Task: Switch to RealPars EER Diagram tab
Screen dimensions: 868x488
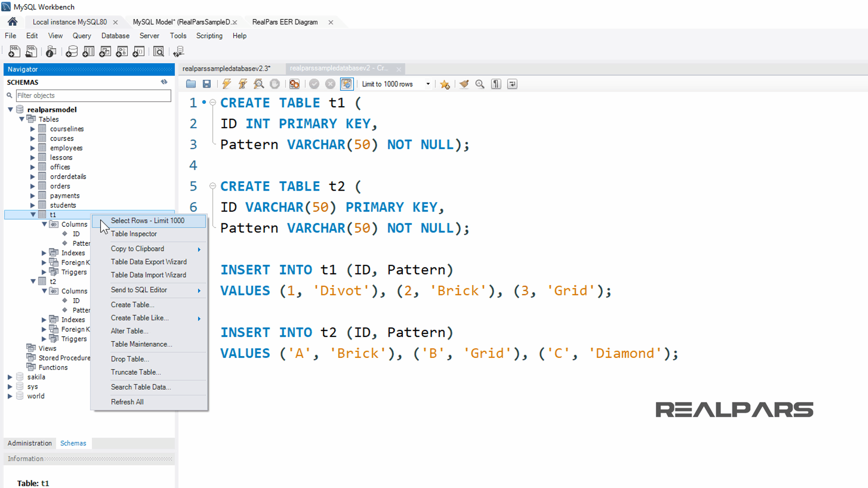Action: [x=285, y=22]
